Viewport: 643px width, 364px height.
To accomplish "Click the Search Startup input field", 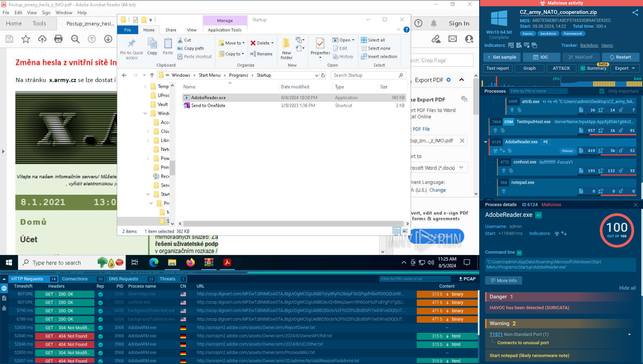I will tap(364, 75).
